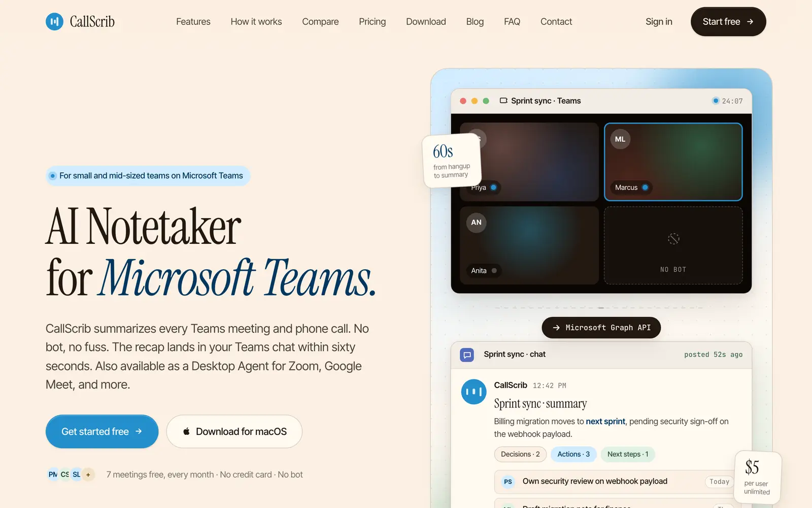Go to How it works section
The height and width of the screenshot is (508, 812).
click(256, 22)
